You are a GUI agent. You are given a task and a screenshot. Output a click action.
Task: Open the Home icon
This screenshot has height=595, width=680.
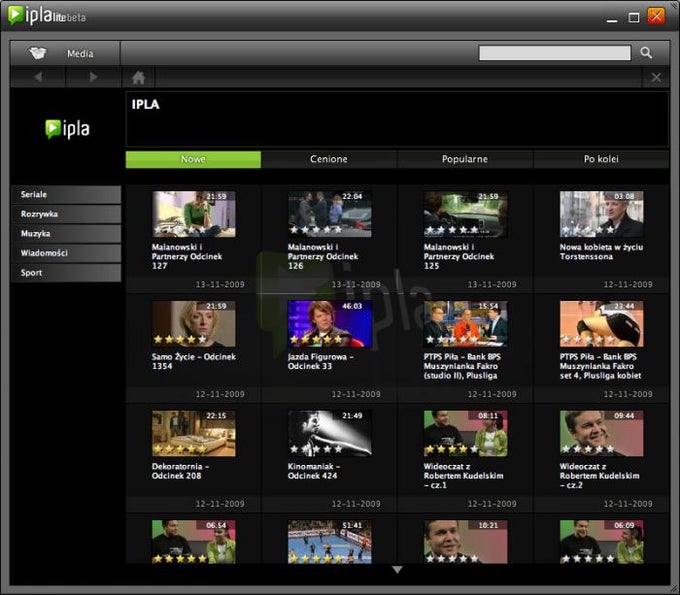[138, 78]
